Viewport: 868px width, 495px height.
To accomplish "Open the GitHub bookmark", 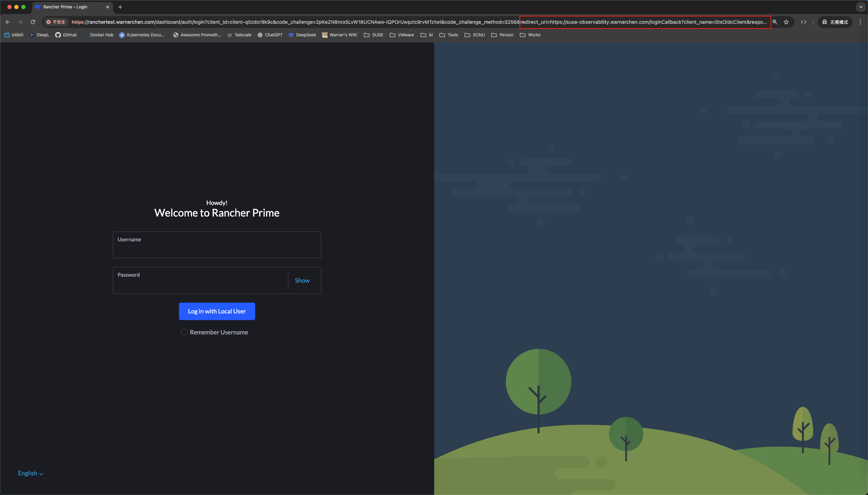I will point(66,35).
